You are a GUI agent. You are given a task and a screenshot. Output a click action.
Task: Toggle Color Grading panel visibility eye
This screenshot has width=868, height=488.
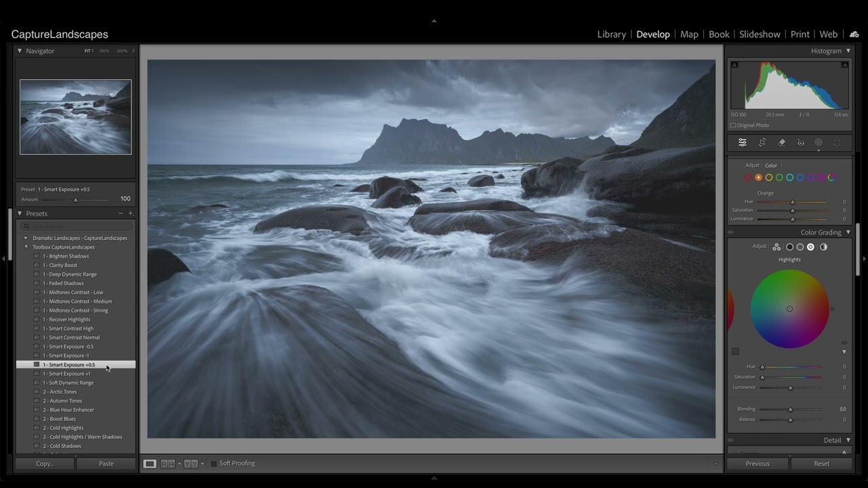[730, 232]
